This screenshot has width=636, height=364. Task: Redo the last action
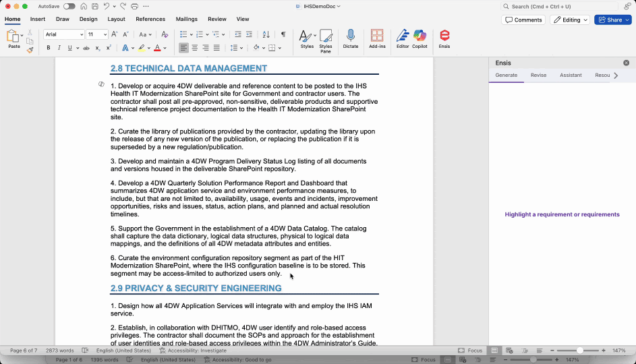[123, 7]
